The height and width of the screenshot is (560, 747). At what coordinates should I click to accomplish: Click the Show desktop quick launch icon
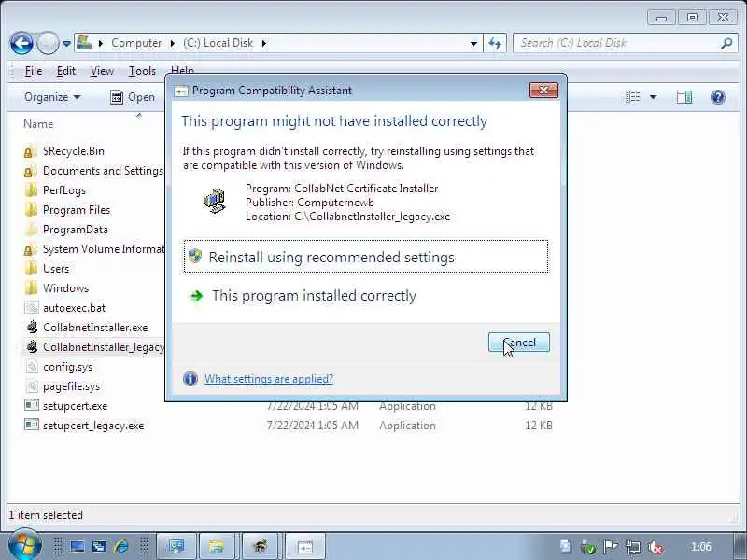[x=78, y=547]
